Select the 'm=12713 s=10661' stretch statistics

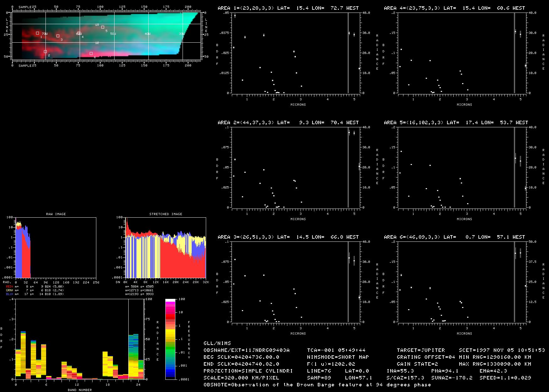(x=139, y=290)
